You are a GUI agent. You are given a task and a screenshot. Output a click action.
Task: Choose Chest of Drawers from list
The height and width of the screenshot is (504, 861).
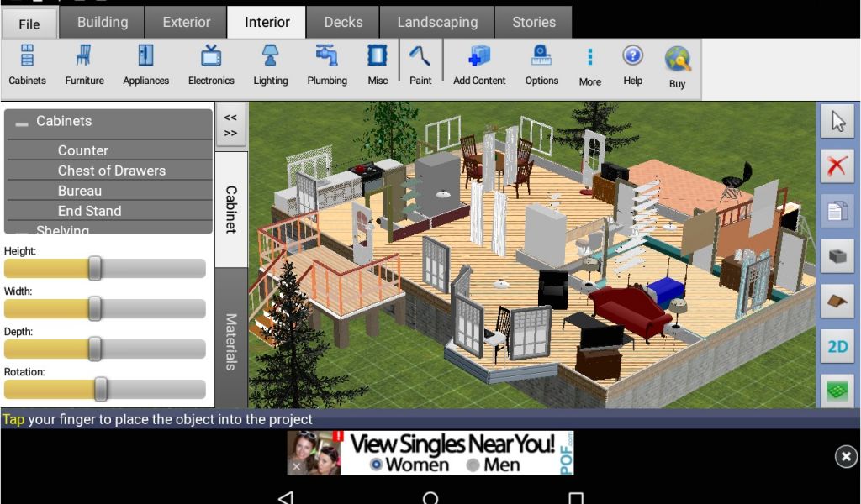pyautogui.click(x=111, y=171)
